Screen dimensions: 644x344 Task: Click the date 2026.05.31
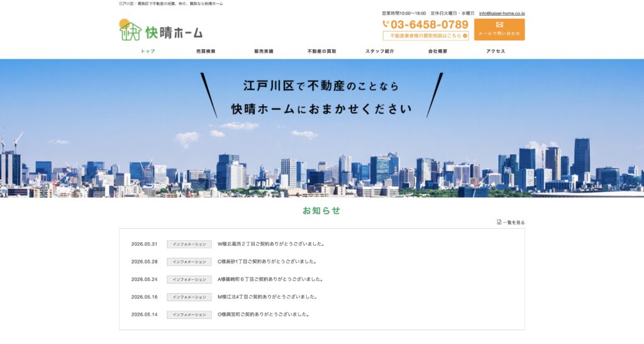pos(144,244)
